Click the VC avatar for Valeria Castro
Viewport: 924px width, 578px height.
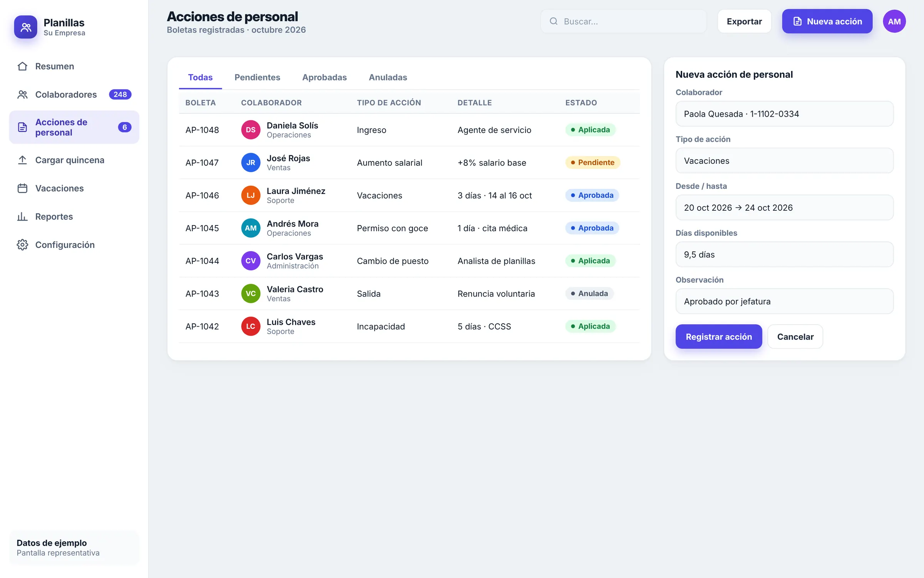tap(251, 294)
